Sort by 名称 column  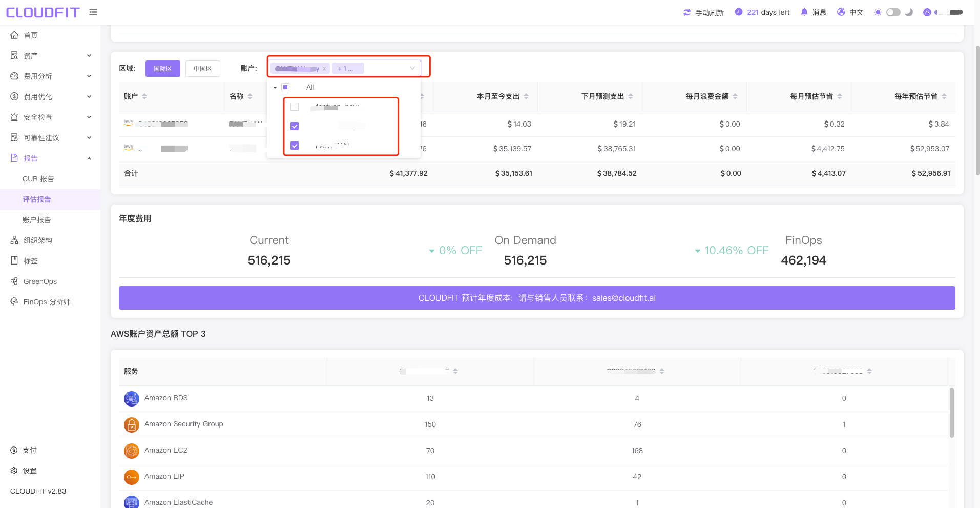point(250,96)
